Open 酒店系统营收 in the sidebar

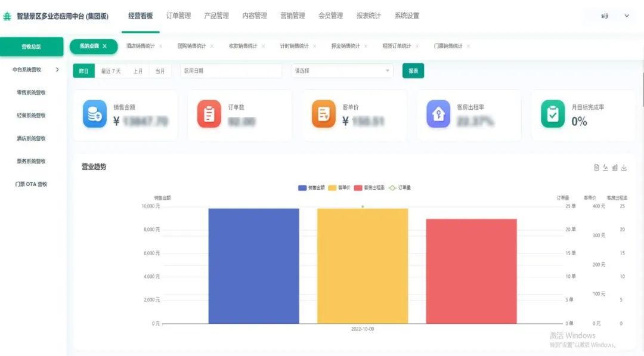(x=31, y=138)
